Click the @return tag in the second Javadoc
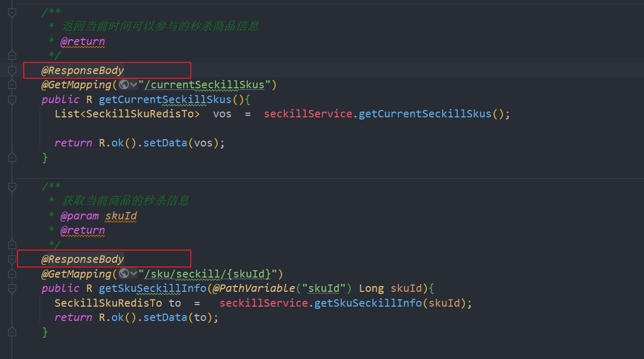The image size is (644, 359). click(82, 231)
